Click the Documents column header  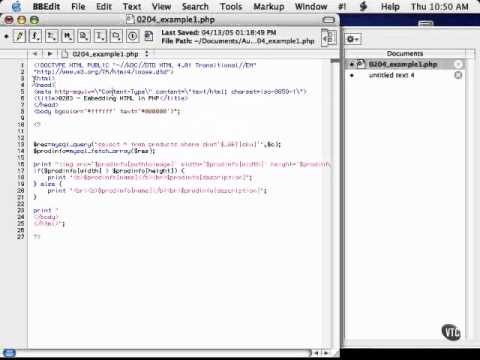click(405, 53)
